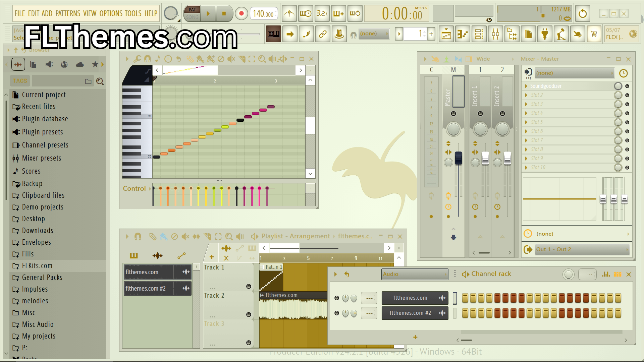Open the Slot 2 options arrow
The image size is (644, 362).
coord(526,95)
